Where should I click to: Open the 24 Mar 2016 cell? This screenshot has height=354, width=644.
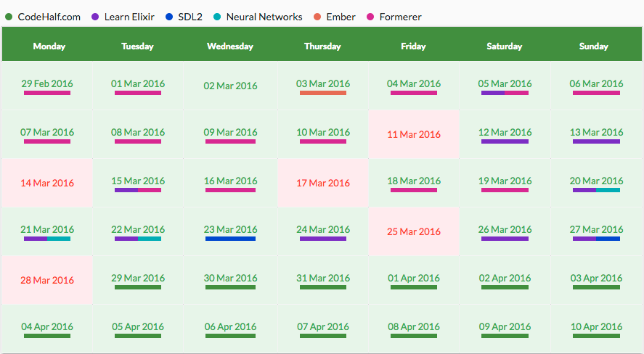point(323,231)
